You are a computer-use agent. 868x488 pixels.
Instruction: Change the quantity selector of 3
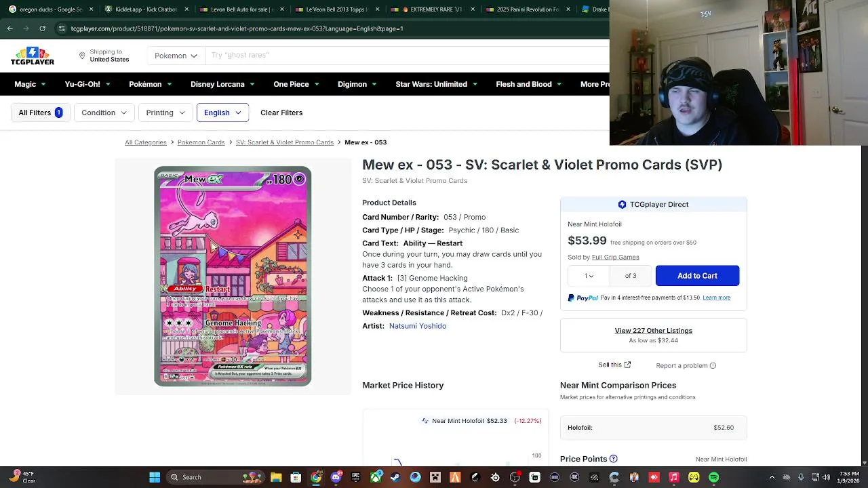coord(589,276)
